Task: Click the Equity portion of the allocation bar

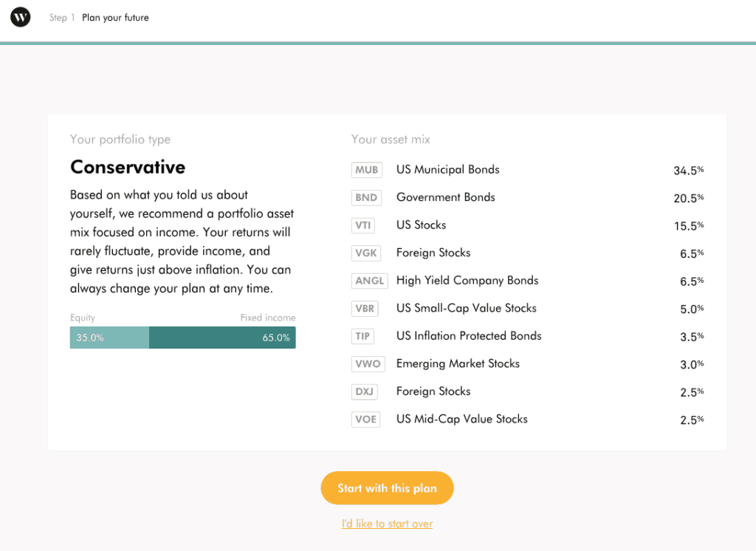Action: pos(109,337)
